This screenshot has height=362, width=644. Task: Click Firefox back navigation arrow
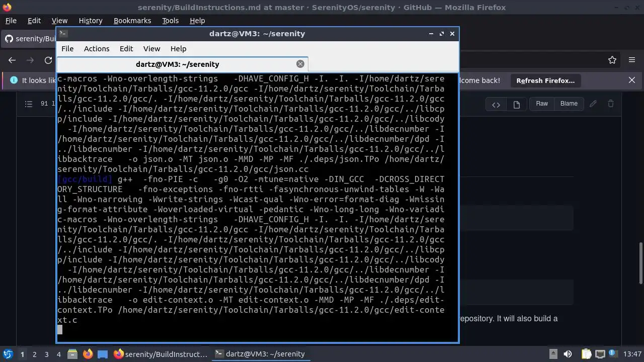click(12, 60)
